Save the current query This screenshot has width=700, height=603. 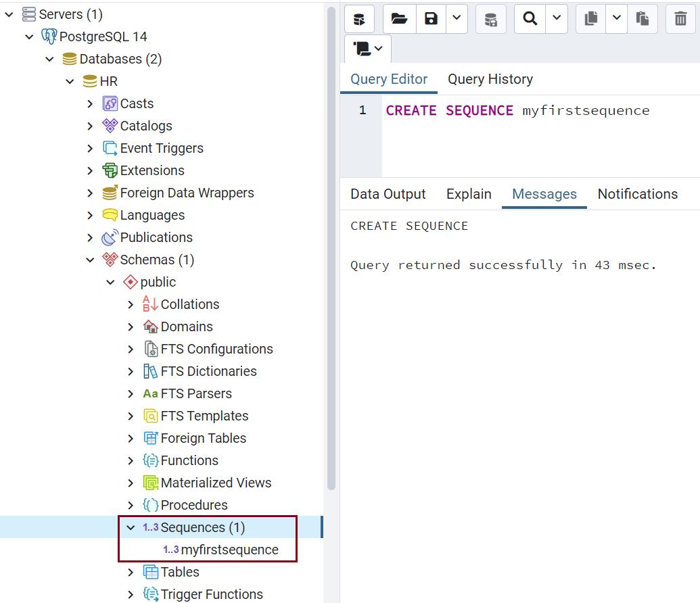click(x=431, y=18)
